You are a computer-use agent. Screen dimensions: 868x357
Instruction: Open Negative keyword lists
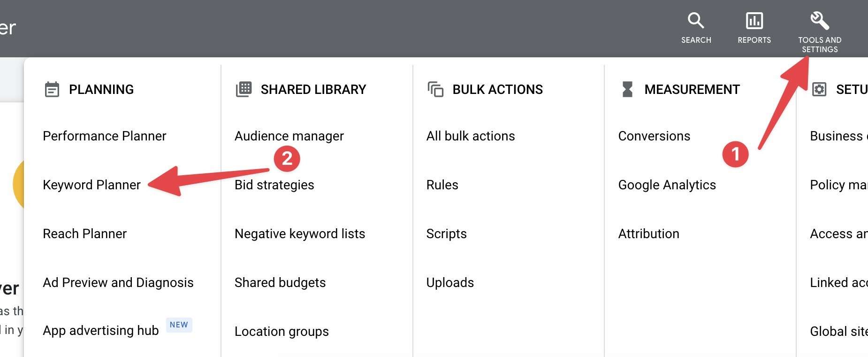tap(299, 234)
